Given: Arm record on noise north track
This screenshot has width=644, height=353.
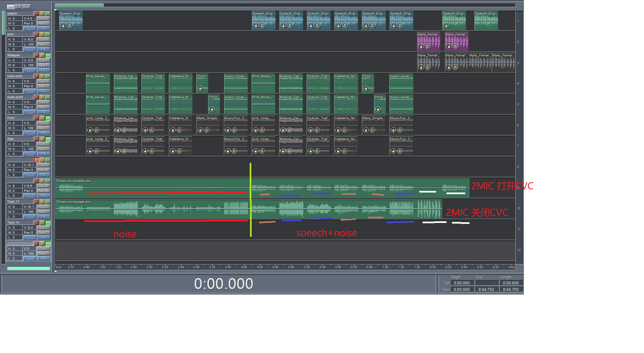Looking at the screenshot, I should click(x=37, y=76).
